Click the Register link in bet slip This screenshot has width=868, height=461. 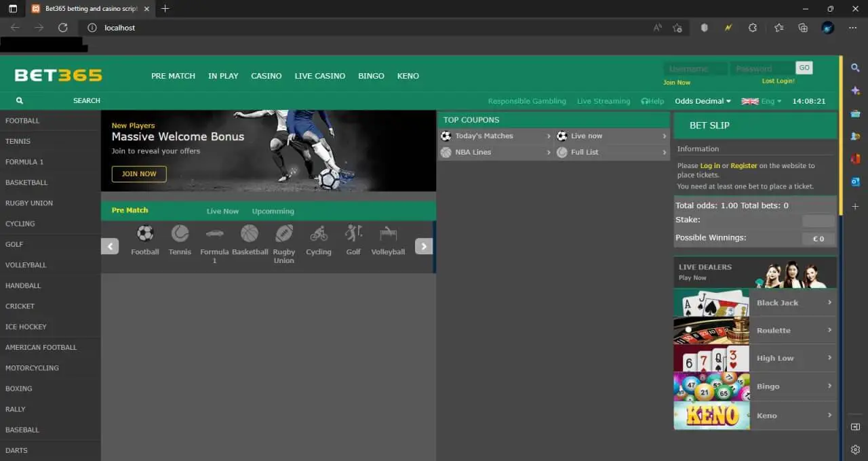click(x=744, y=165)
